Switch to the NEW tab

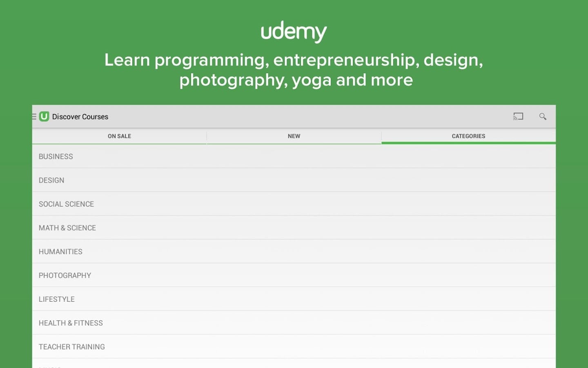tap(294, 136)
